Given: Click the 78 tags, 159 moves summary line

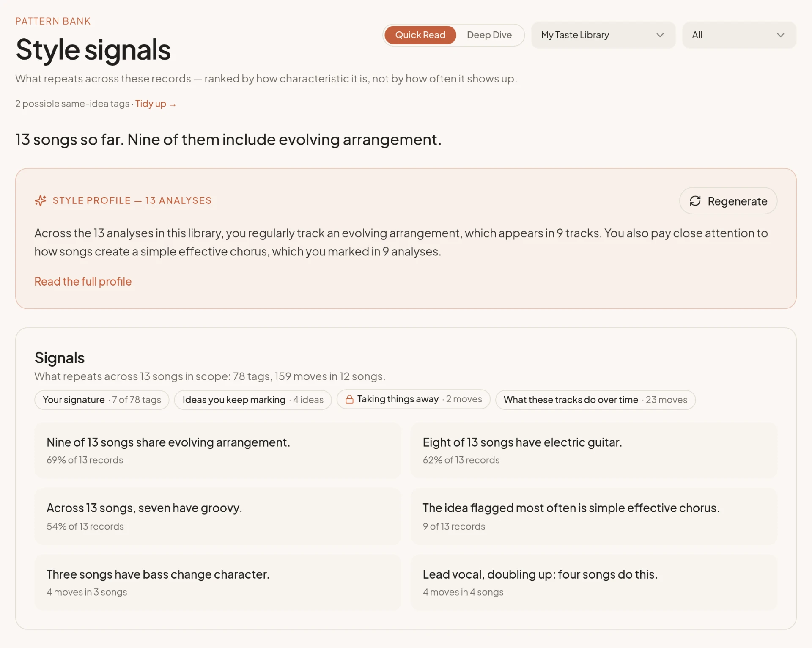Looking at the screenshot, I should [x=210, y=376].
